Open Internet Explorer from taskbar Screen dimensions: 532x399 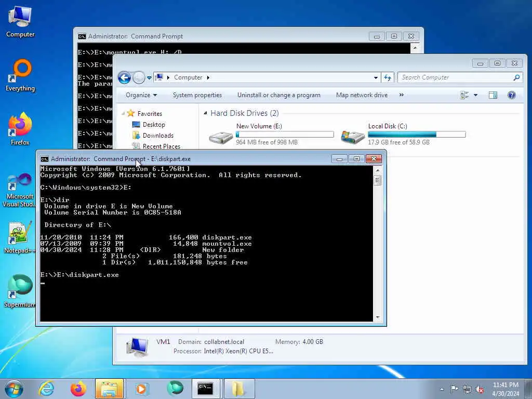click(x=46, y=389)
